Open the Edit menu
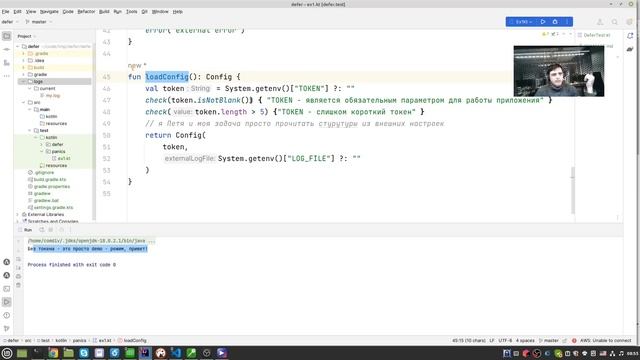 click(18, 12)
